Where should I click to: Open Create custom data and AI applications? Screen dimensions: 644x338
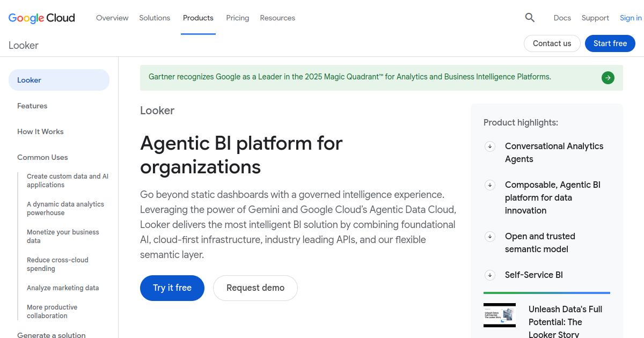pos(68,181)
